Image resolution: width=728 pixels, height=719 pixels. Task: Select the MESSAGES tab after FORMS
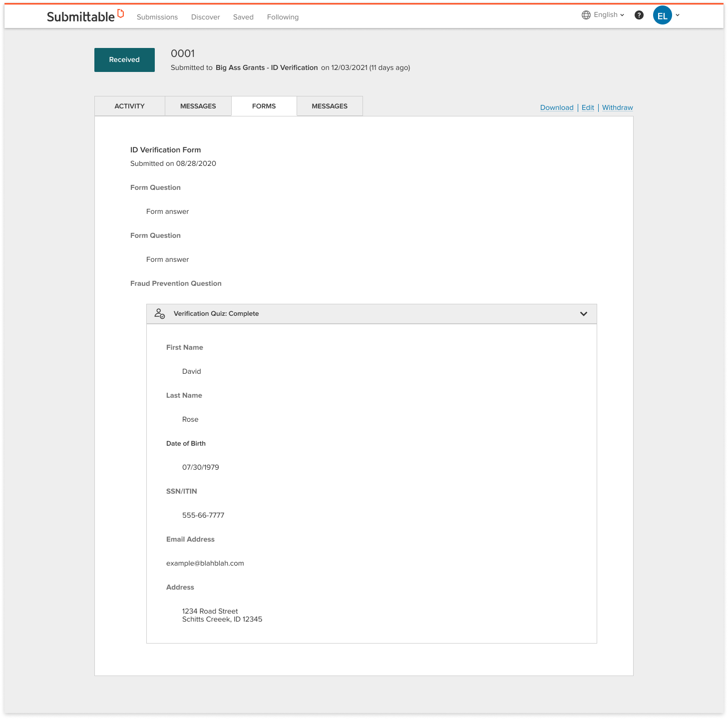coord(330,106)
